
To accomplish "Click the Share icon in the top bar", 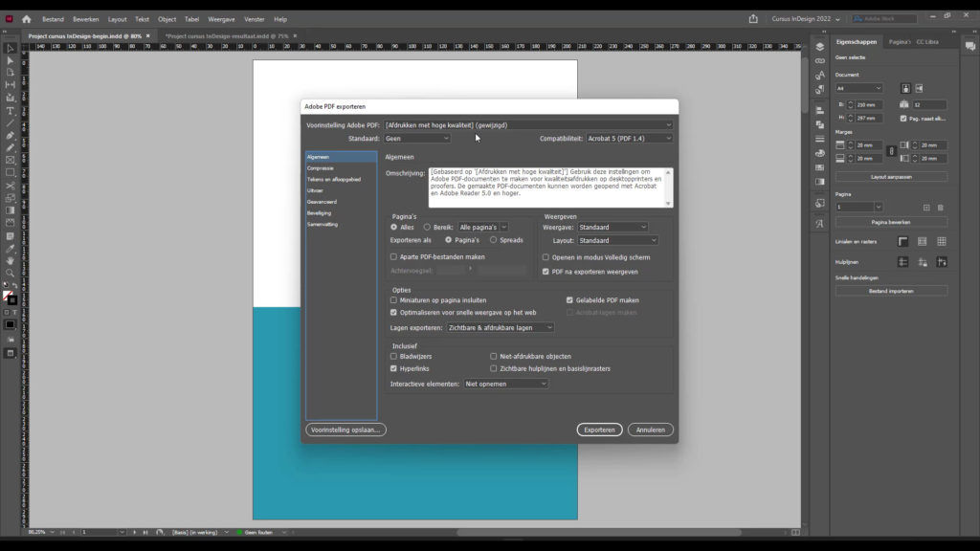I will (753, 19).
